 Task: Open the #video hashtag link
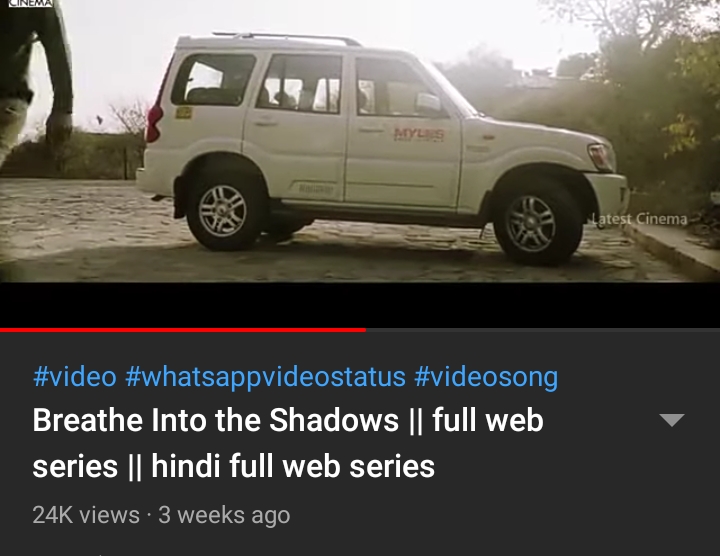coord(75,376)
